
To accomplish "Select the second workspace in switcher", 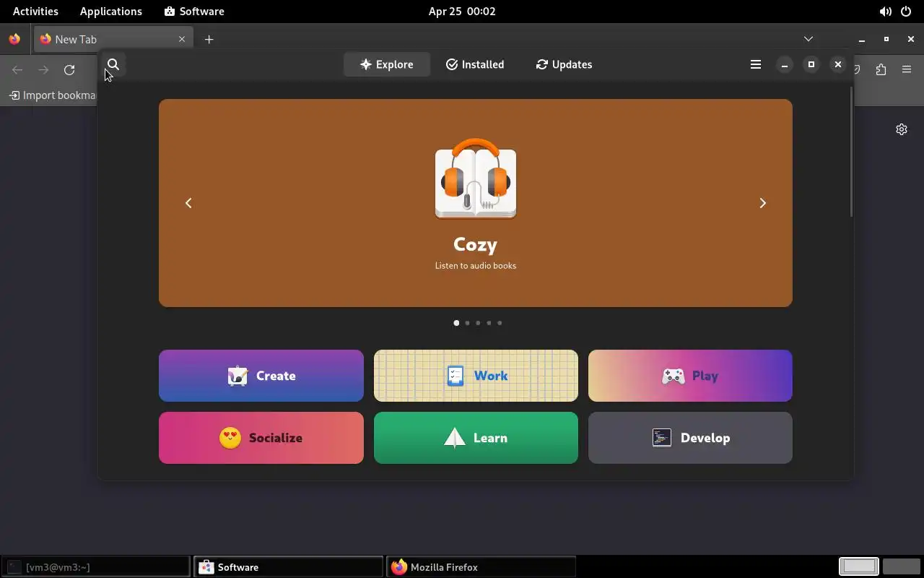I will click(902, 566).
